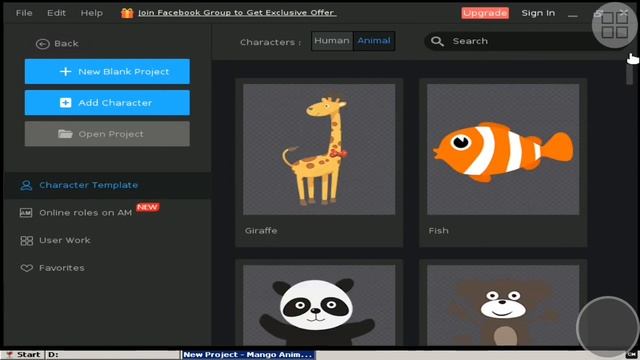Open the Favorites section
The image size is (640, 360).
coord(62,268)
